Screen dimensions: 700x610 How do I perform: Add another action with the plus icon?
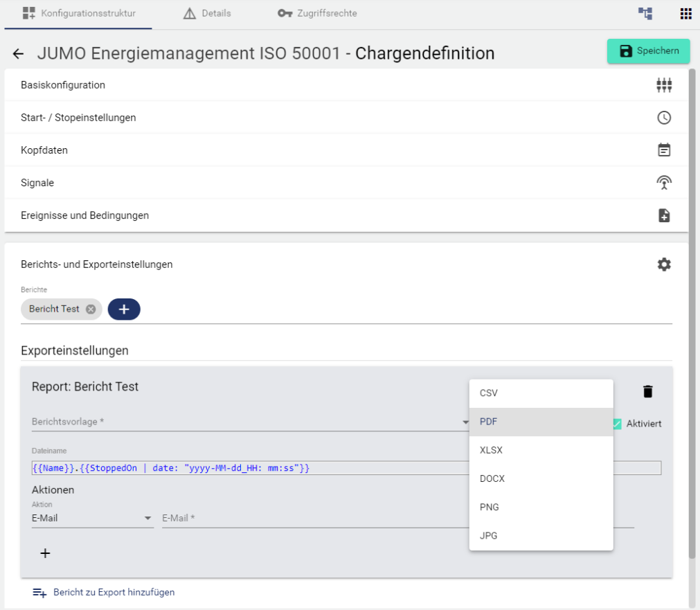coord(45,553)
